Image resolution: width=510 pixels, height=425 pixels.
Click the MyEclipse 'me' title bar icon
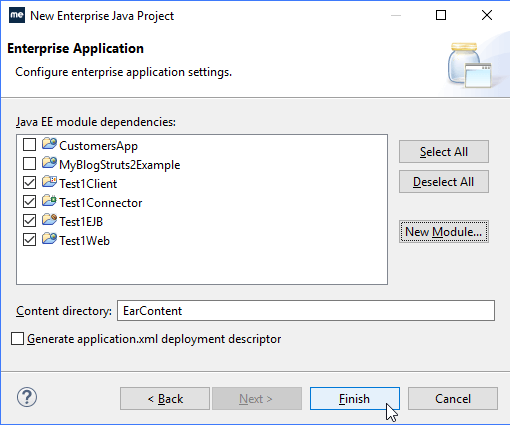[17, 15]
